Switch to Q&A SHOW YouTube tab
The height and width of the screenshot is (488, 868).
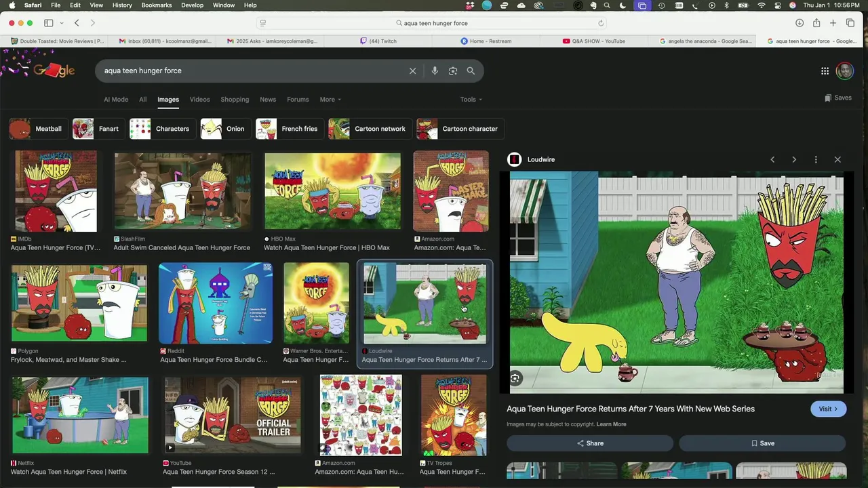[593, 41]
